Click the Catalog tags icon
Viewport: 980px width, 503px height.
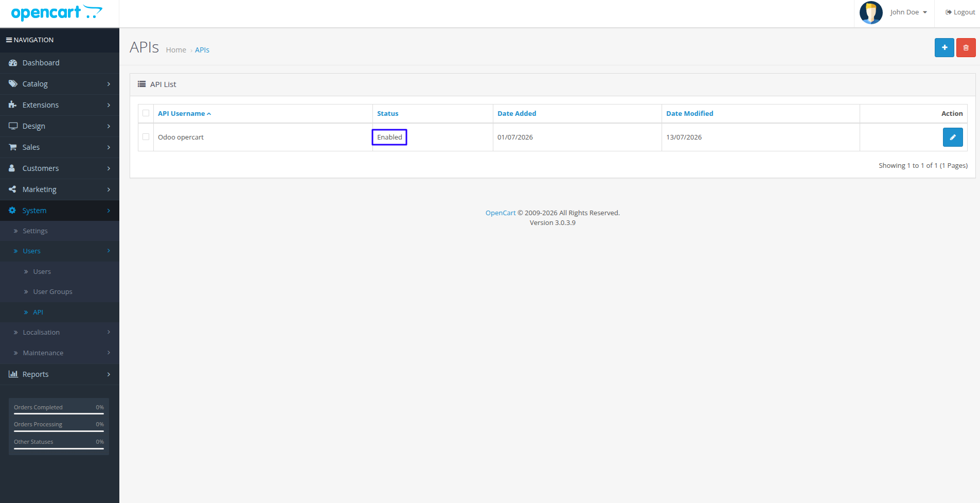click(x=13, y=84)
